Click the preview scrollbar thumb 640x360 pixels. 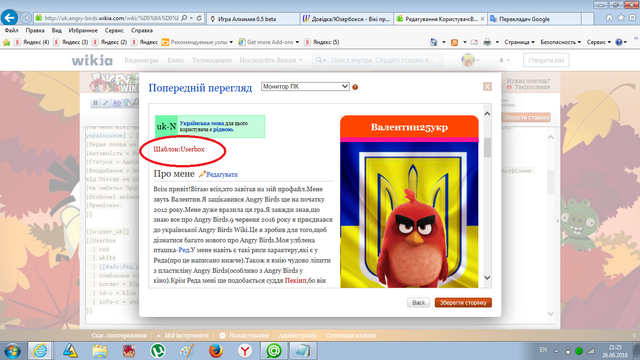(x=487, y=148)
